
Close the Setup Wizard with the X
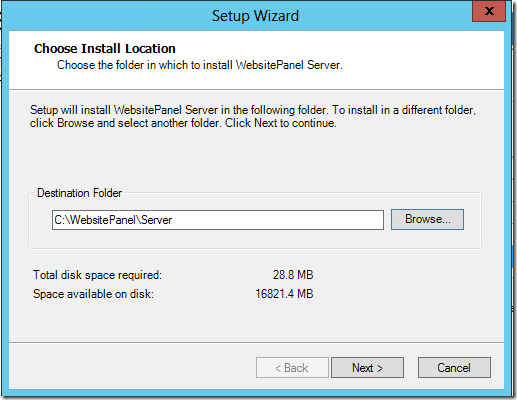tap(489, 11)
